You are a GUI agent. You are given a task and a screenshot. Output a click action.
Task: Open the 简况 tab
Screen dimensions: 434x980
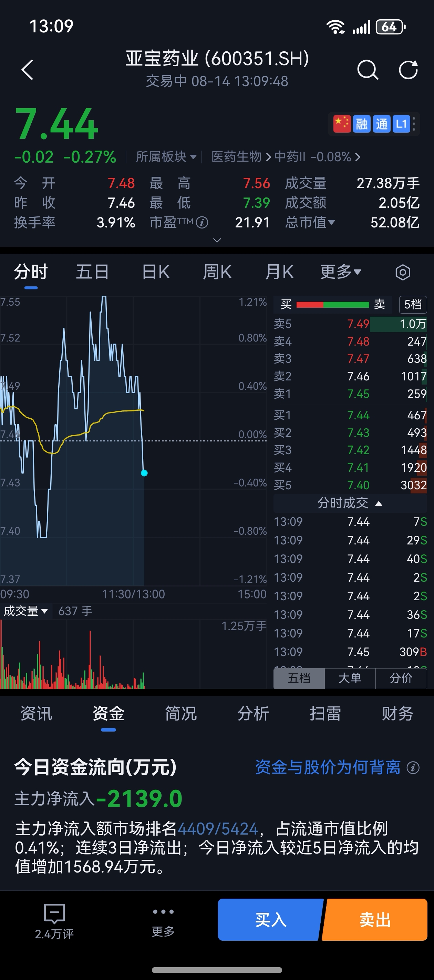tap(181, 713)
